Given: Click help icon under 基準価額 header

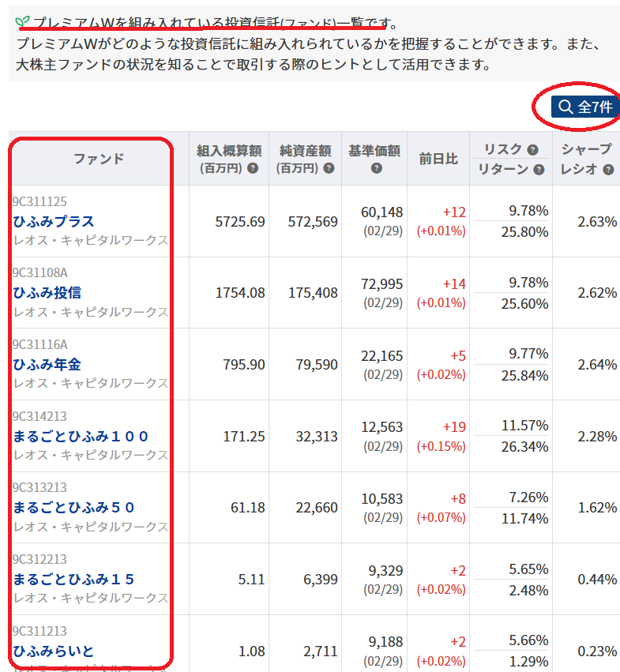Looking at the screenshot, I should point(377,168).
